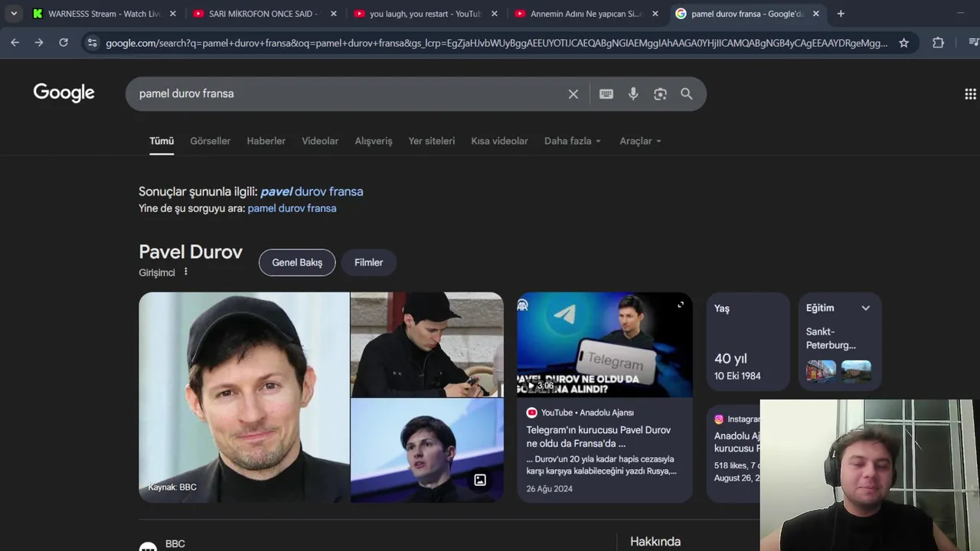The height and width of the screenshot is (551, 980).
Task: Open the Google apps grid icon
Action: coord(970,94)
